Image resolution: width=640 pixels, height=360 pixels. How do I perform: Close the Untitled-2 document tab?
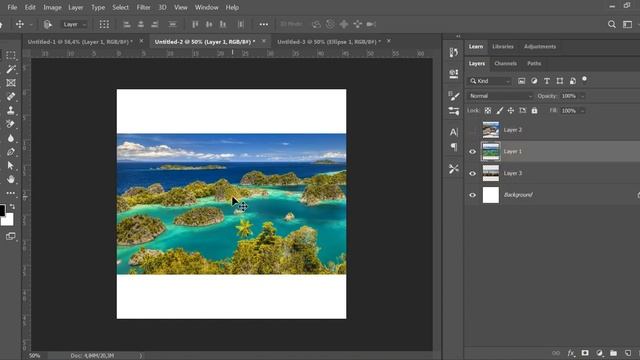264,41
